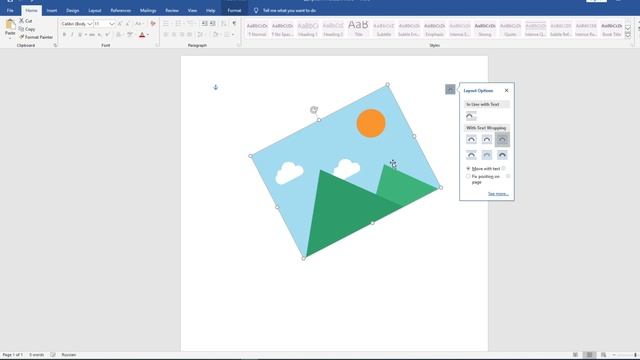The width and height of the screenshot is (640, 360).
Task: Apply the Title style
Action: pyautogui.click(x=358, y=29)
